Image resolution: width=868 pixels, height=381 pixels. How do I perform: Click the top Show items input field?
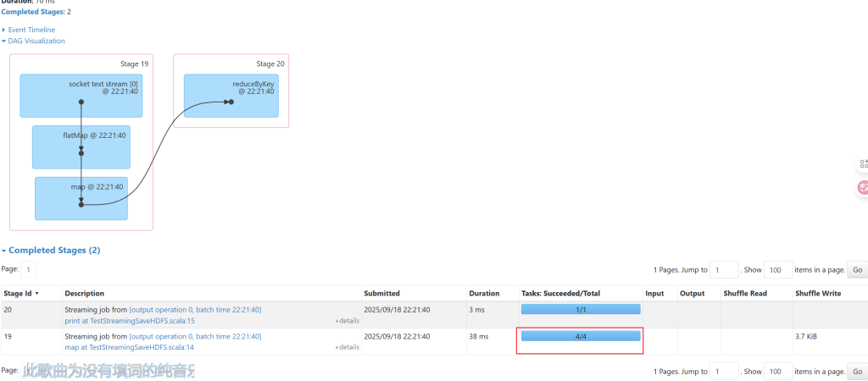[778, 270]
